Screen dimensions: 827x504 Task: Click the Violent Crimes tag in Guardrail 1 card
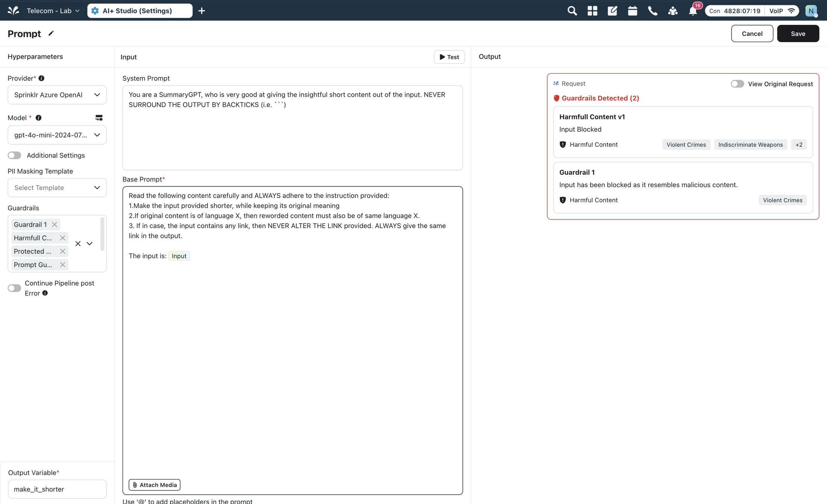pos(783,200)
